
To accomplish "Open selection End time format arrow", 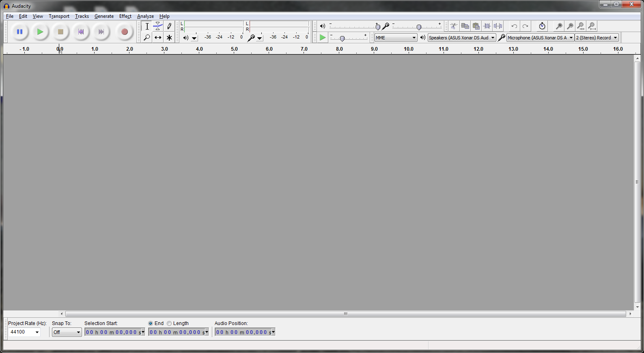I will [207, 332].
